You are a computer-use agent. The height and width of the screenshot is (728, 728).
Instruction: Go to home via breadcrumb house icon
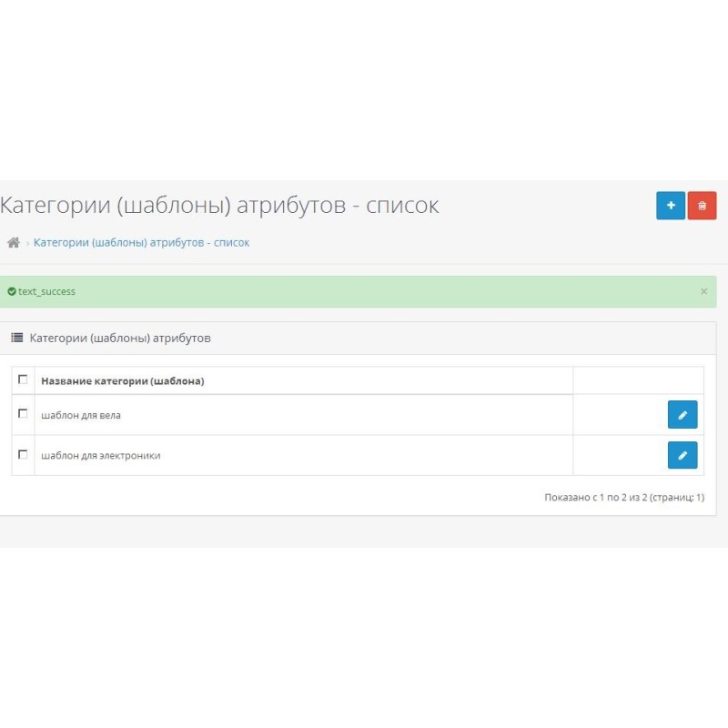click(x=14, y=243)
